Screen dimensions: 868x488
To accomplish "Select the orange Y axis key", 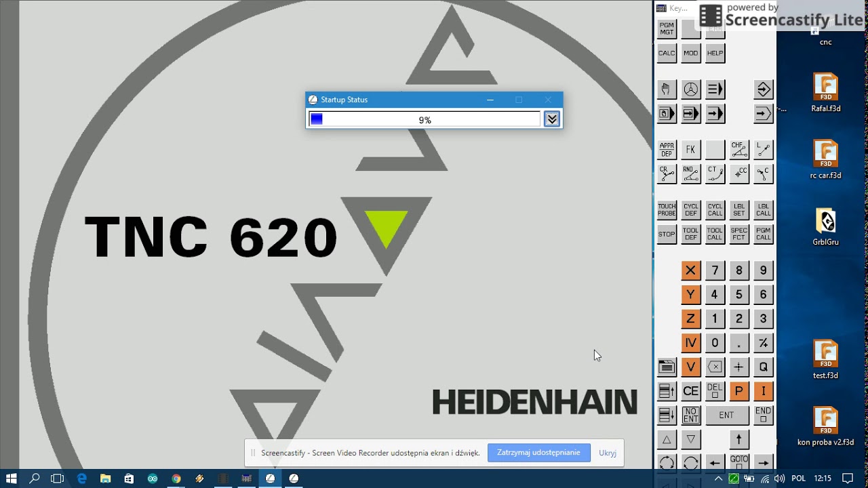I will pos(690,295).
